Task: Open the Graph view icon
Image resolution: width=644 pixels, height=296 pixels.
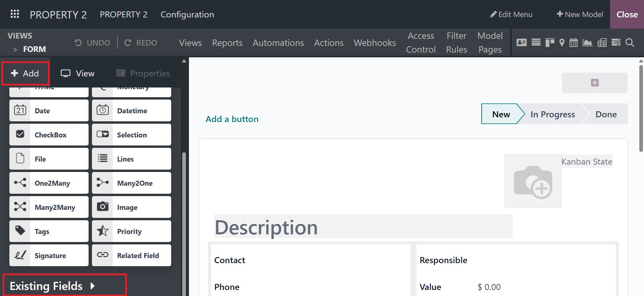Action: point(587,43)
